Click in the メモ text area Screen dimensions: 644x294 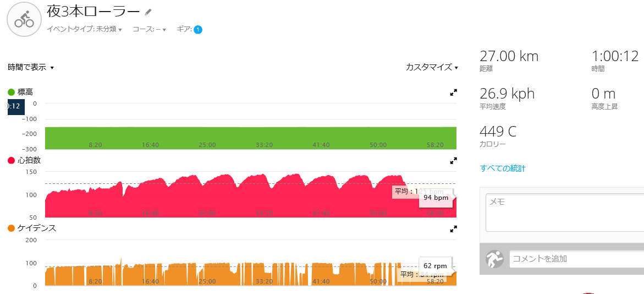coord(565,214)
